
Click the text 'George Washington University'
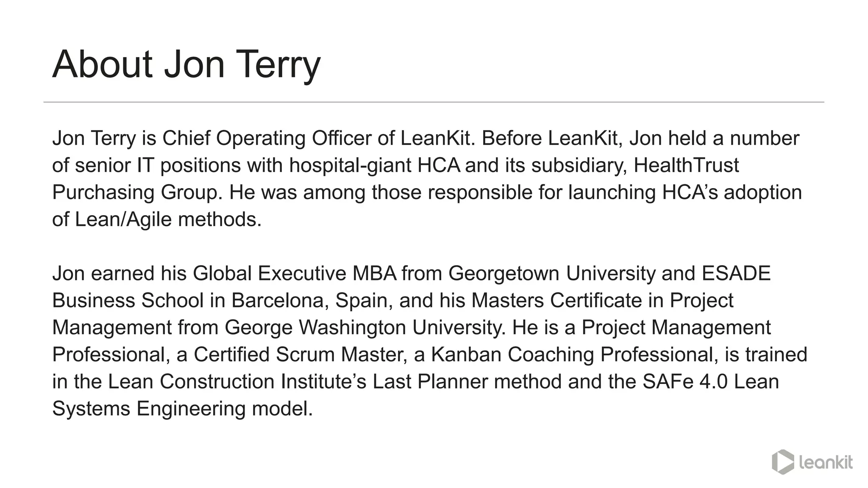pyautogui.click(x=365, y=327)
